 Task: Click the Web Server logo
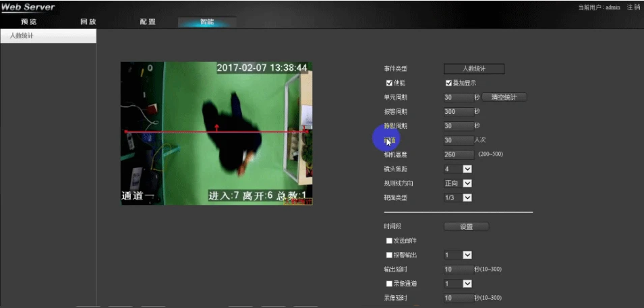(28, 7)
